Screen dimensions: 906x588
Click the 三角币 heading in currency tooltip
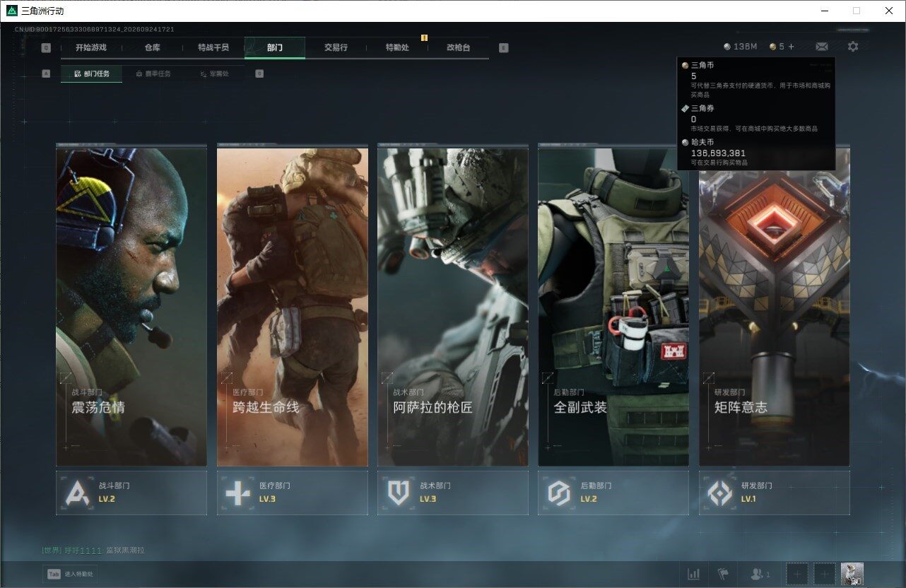pyautogui.click(x=703, y=65)
